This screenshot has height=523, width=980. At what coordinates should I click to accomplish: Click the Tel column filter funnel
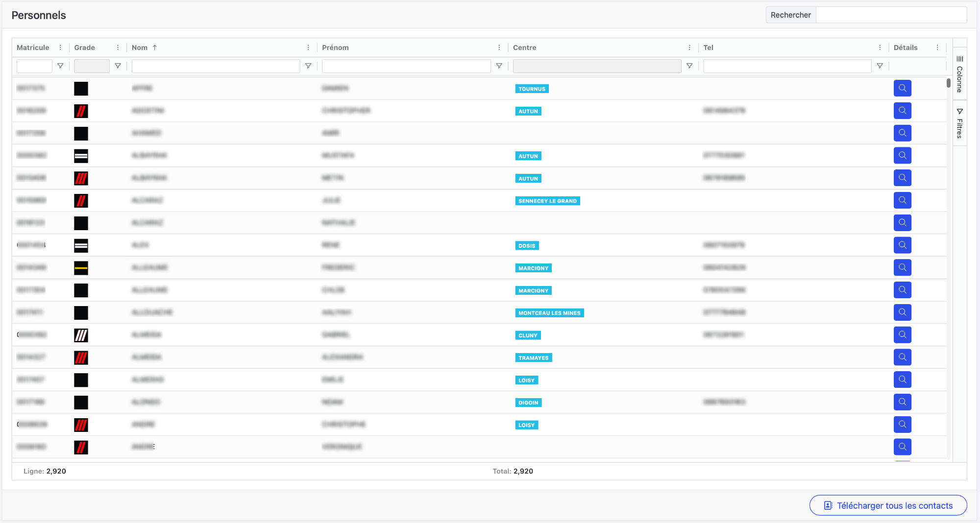[880, 66]
